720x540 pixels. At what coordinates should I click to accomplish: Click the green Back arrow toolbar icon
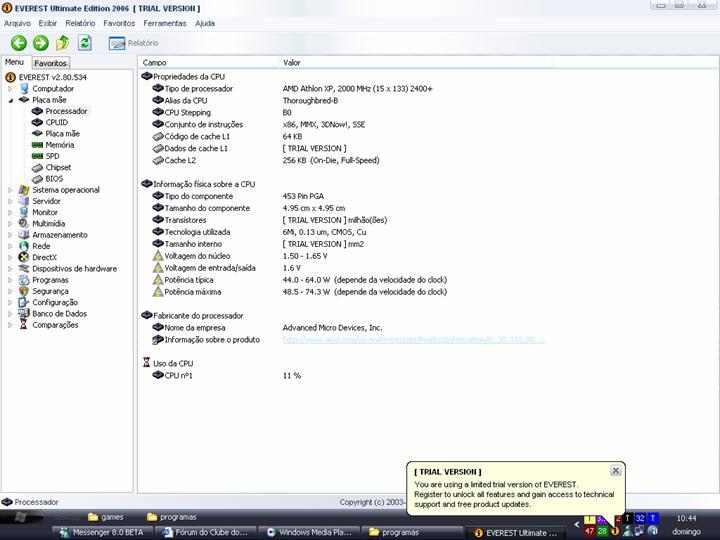(x=19, y=43)
